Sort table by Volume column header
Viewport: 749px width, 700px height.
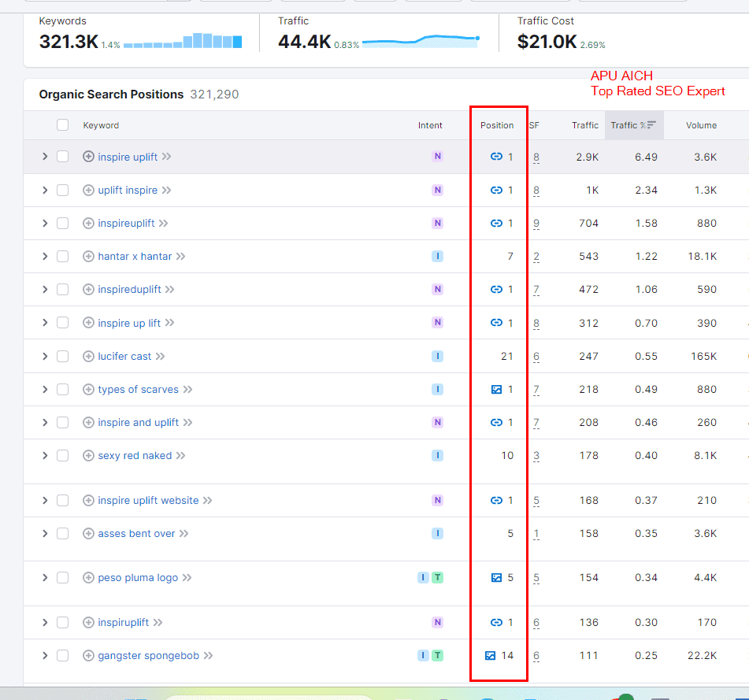[x=701, y=125]
